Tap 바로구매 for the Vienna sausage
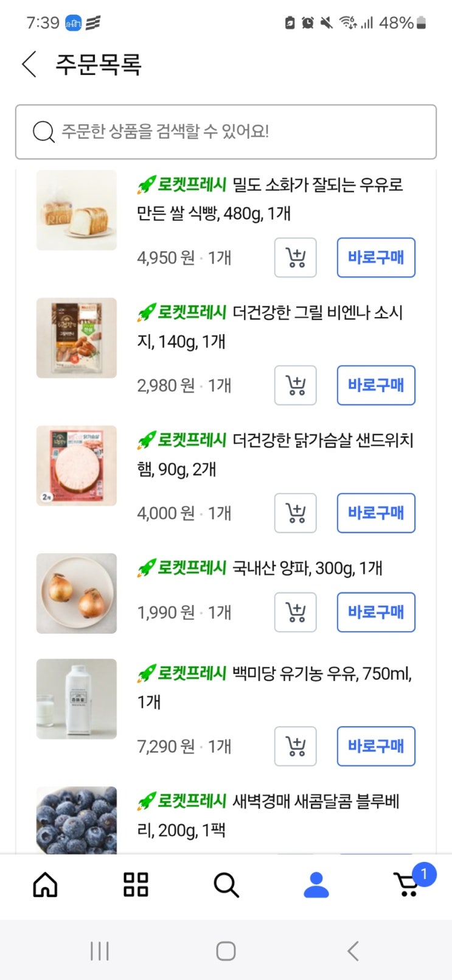The height and width of the screenshot is (980, 452). [376, 385]
